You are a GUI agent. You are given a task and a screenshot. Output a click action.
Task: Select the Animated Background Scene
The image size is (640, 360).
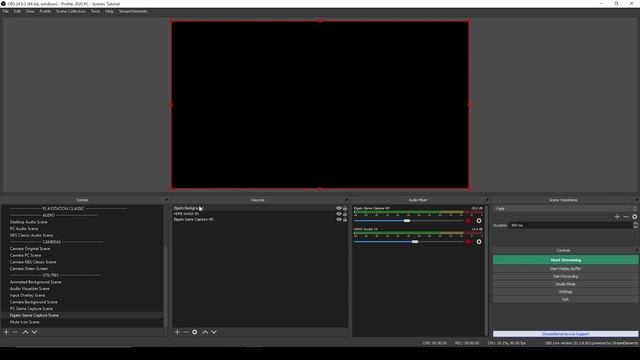(x=36, y=282)
